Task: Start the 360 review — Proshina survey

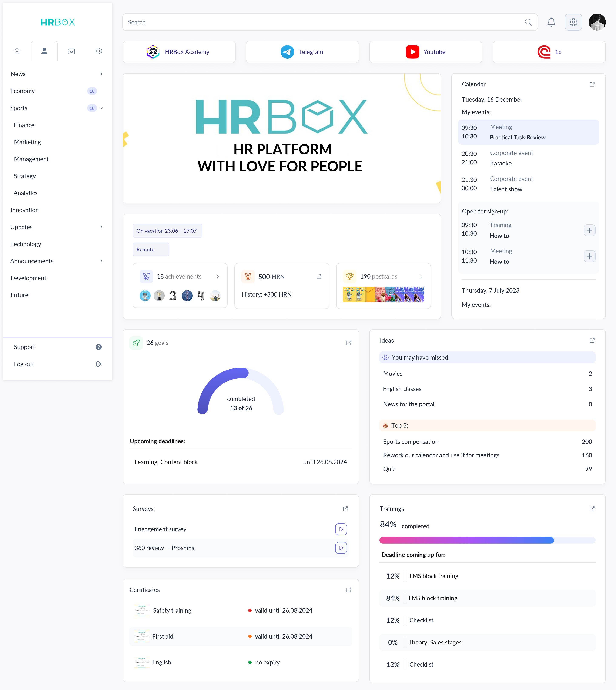Action: (x=341, y=548)
